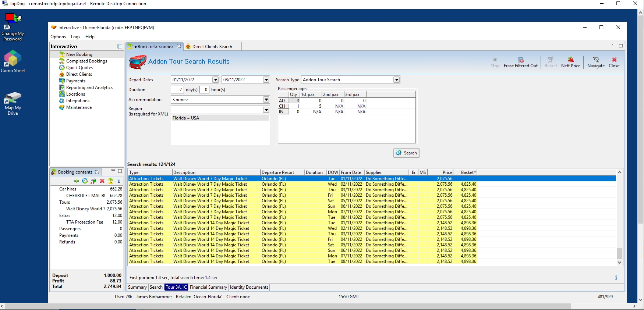Click the palm tree icon in Booking contents toolbar
Screen dimensions: 644x310
click(x=110, y=181)
